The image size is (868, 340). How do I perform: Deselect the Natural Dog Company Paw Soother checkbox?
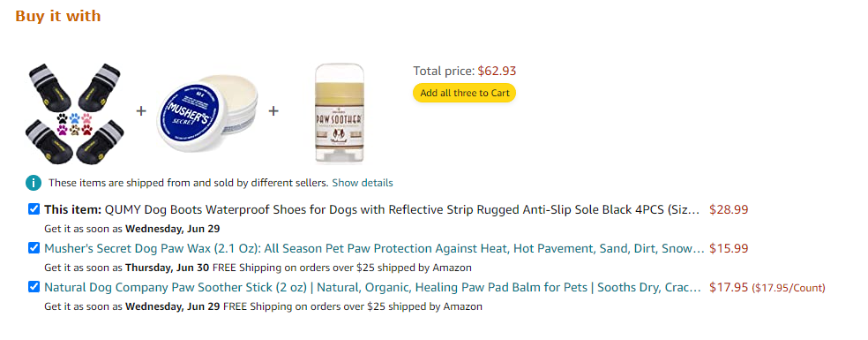[x=34, y=287]
